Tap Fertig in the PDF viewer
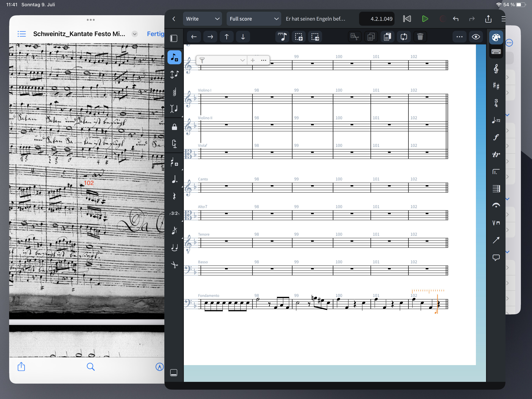The height and width of the screenshot is (399, 532). click(155, 34)
